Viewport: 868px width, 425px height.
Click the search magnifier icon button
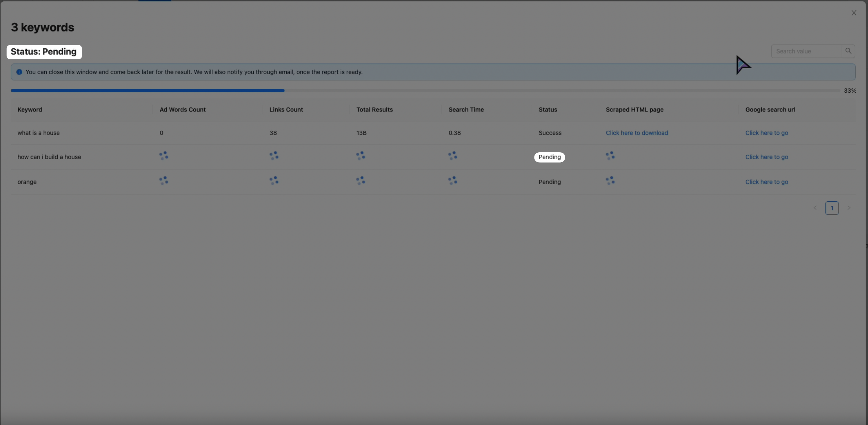pyautogui.click(x=848, y=51)
